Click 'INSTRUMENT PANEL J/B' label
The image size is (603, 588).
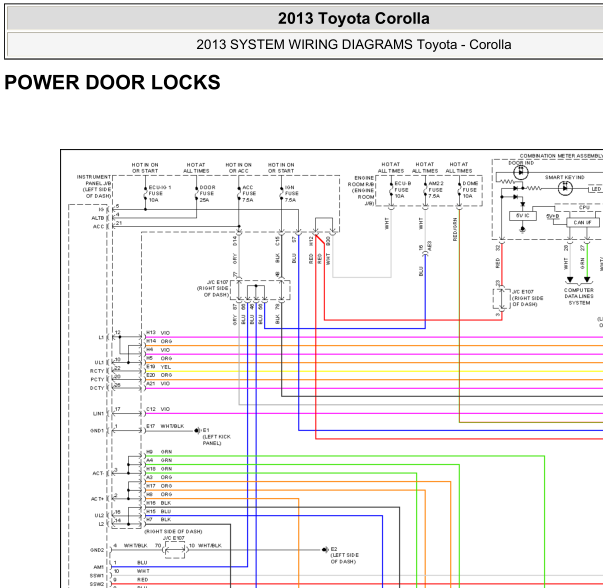pos(94,187)
